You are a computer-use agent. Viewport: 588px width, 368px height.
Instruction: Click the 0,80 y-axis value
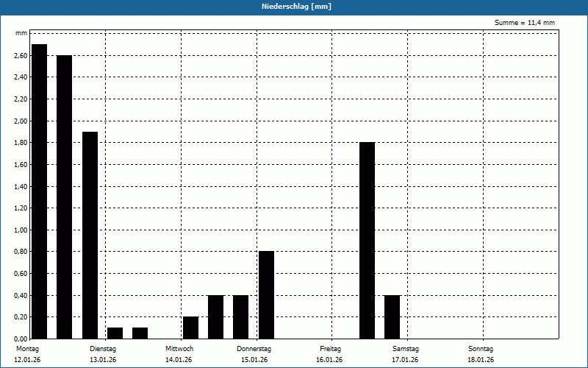click(21, 252)
